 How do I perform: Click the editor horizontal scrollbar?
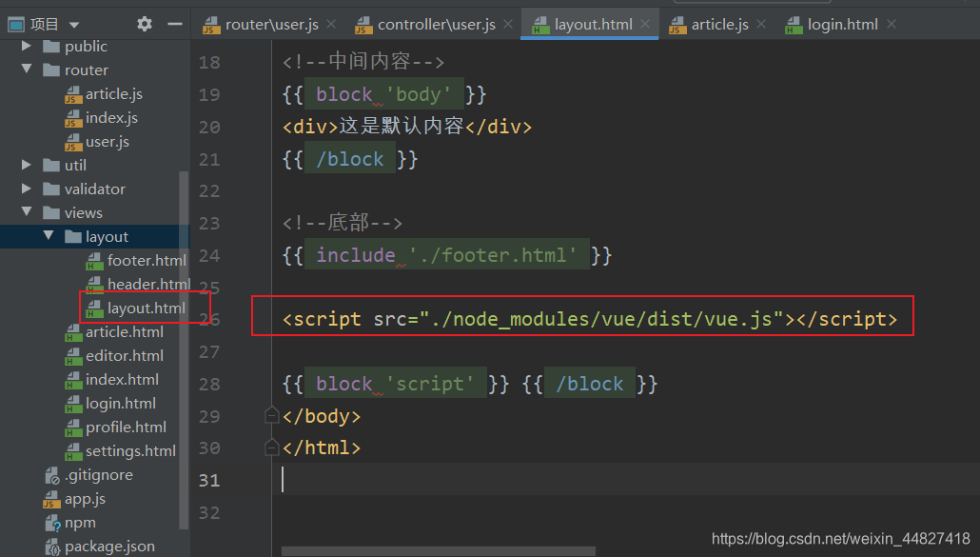pos(439,551)
